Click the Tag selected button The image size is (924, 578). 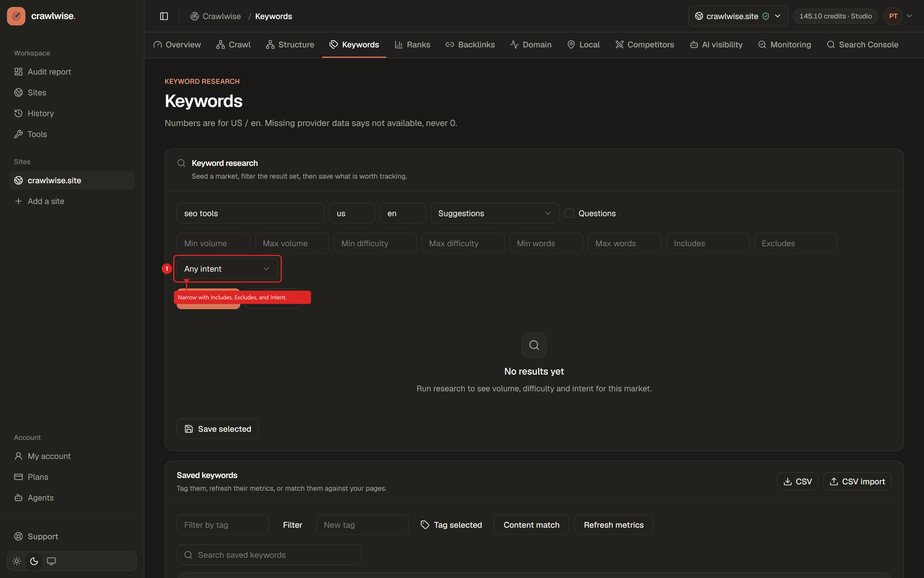[451, 525]
